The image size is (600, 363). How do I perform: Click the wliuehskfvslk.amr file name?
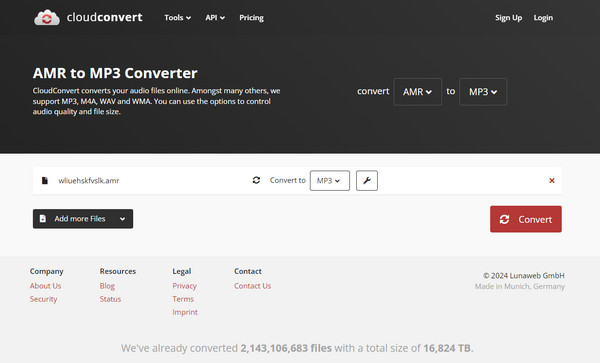[x=89, y=181]
